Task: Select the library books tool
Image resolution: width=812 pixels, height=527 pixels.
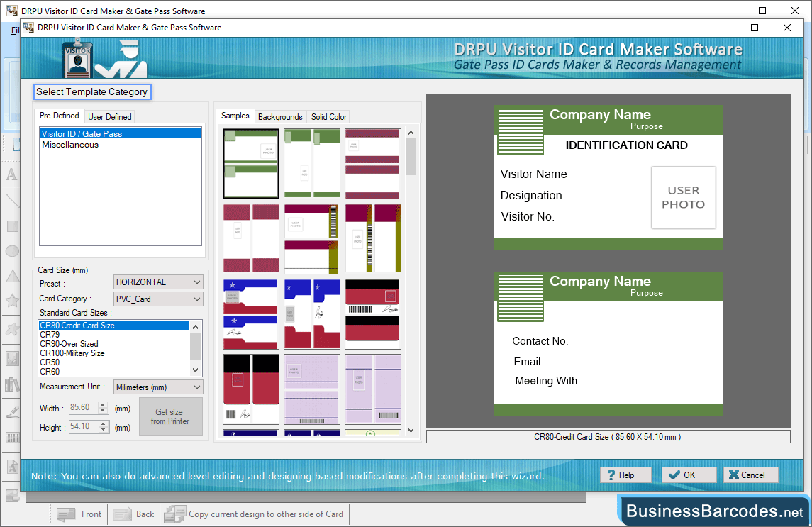Action: click(11, 384)
